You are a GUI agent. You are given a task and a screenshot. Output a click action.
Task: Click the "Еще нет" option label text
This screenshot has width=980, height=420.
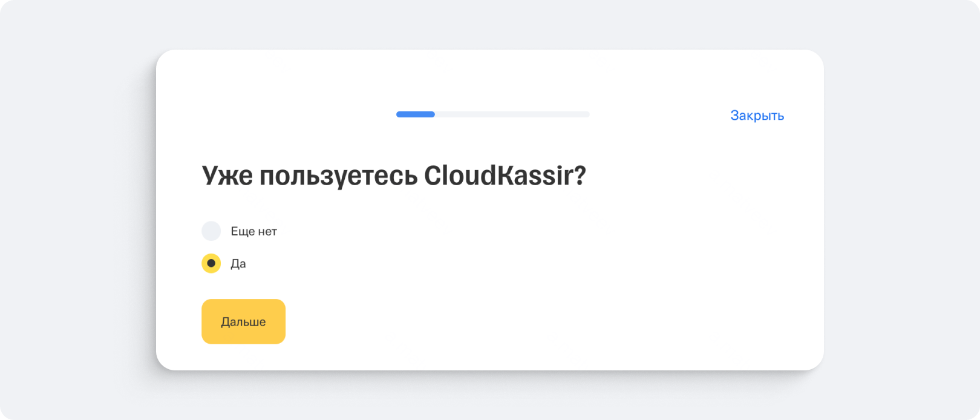coord(253,231)
